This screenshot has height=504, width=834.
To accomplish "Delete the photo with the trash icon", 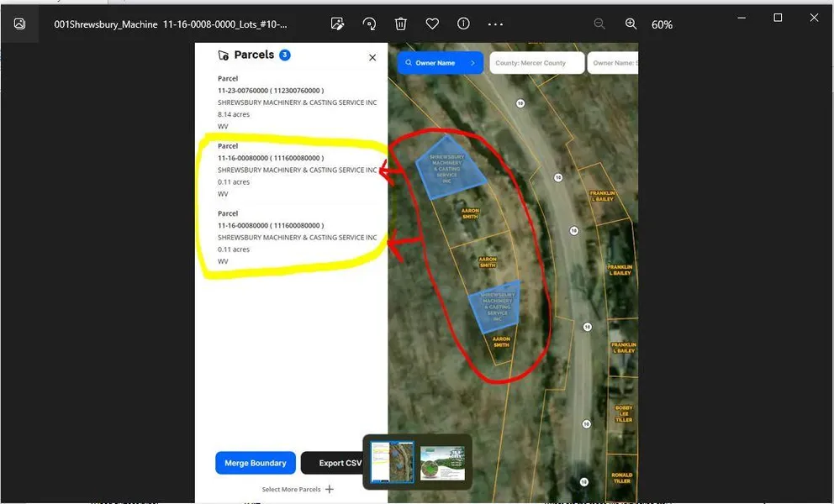I will (401, 24).
